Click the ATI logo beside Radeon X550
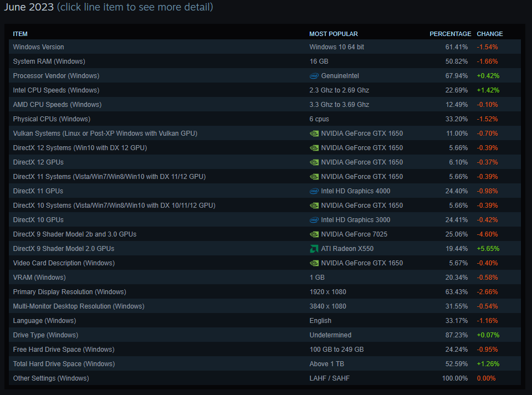Screen dimensions: 532x395 [x=314, y=249]
